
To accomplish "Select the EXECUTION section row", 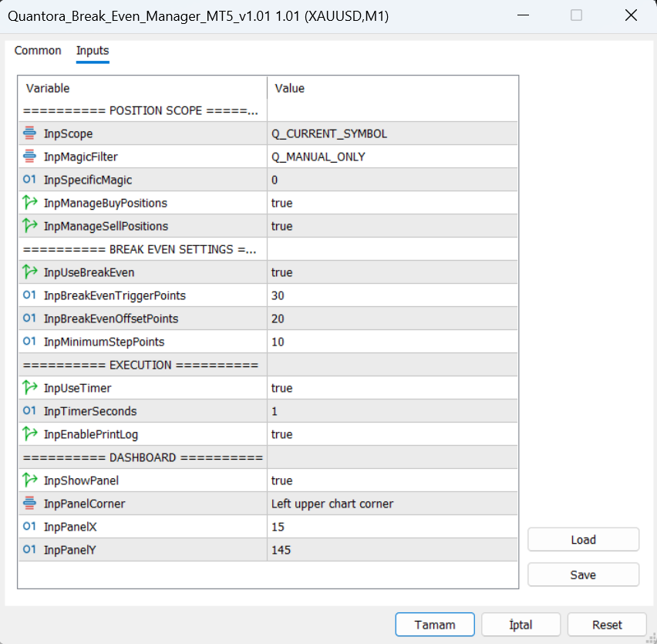I will point(268,365).
